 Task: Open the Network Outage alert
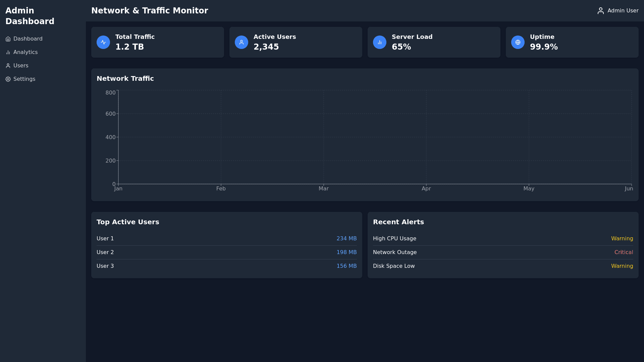[x=395, y=252]
